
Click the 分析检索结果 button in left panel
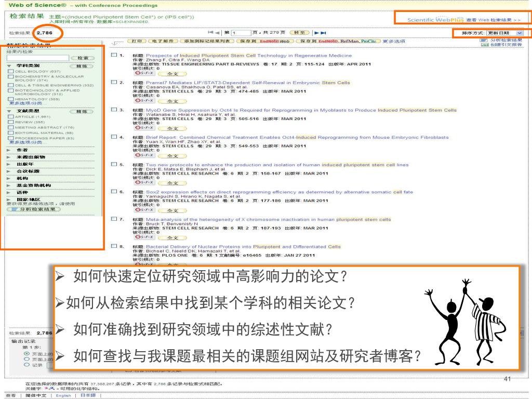tap(34, 209)
